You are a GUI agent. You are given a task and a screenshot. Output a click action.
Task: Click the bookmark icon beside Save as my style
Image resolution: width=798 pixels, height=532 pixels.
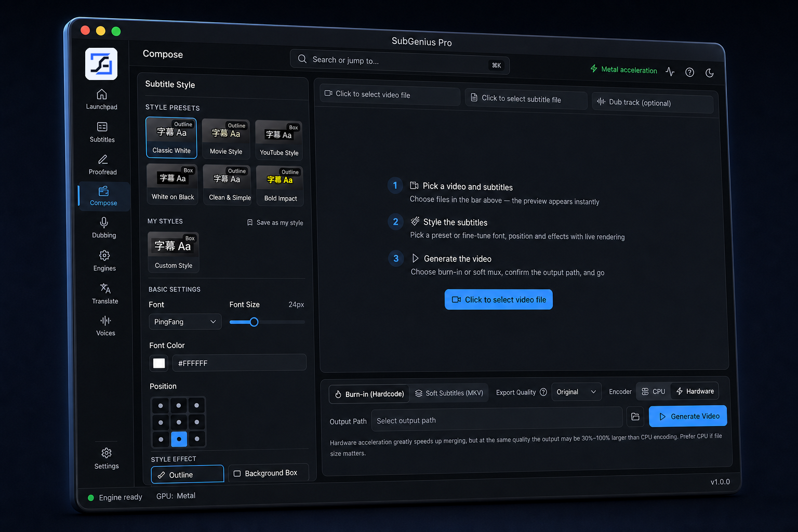coord(250,222)
